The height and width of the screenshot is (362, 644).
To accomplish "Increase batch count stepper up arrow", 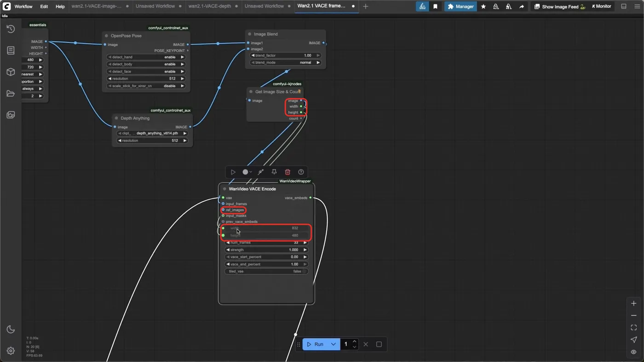I will pos(354,341).
